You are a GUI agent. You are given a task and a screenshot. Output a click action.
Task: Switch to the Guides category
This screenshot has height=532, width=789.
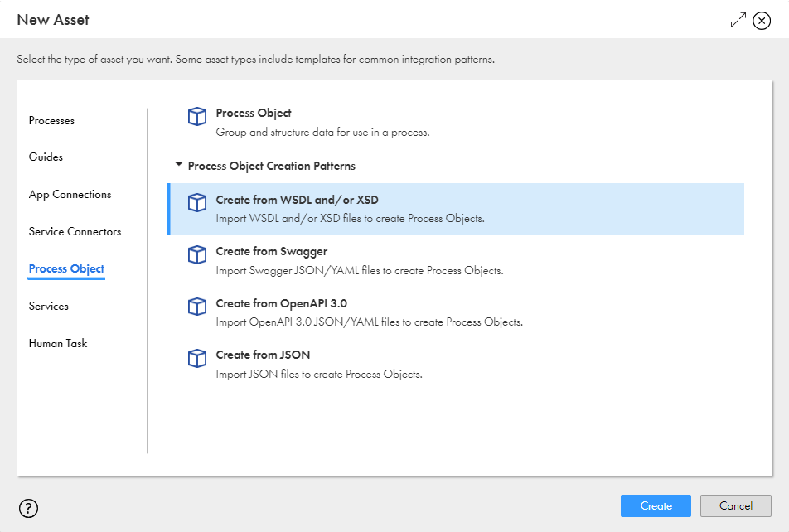pyautogui.click(x=46, y=157)
